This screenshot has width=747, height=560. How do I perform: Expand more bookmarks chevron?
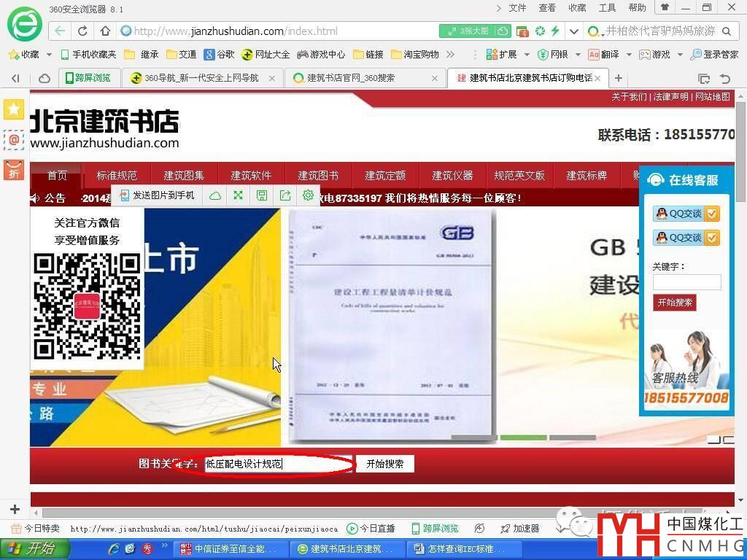[450, 54]
